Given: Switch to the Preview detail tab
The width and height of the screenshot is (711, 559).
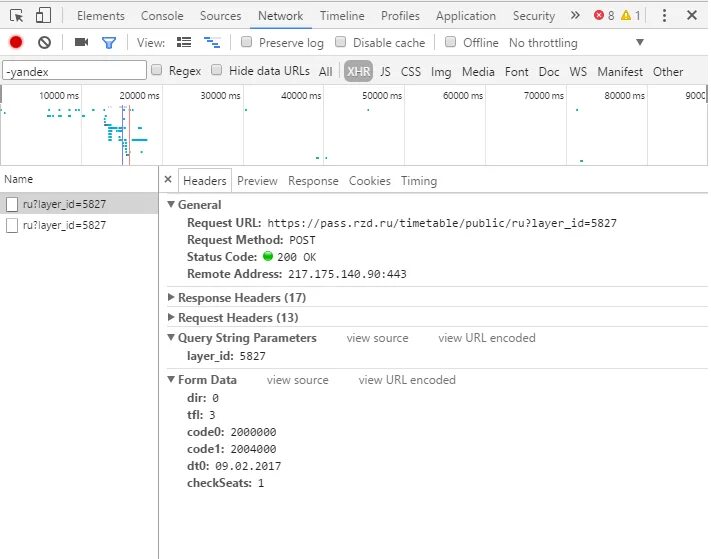Looking at the screenshot, I should [x=257, y=181].
